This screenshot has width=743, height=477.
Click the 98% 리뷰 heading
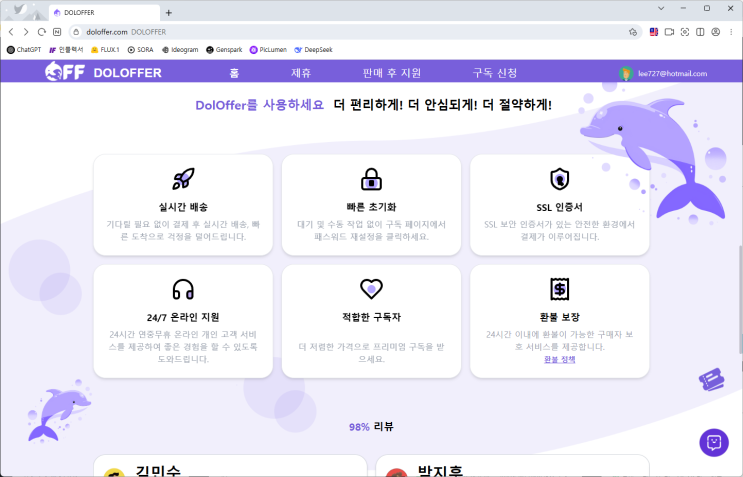[x=371, y=427]
